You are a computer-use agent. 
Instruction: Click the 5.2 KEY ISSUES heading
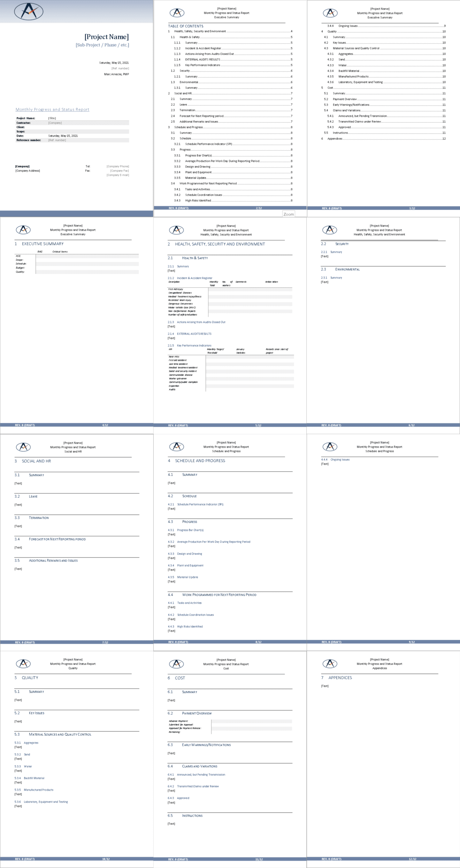(29, 713)
